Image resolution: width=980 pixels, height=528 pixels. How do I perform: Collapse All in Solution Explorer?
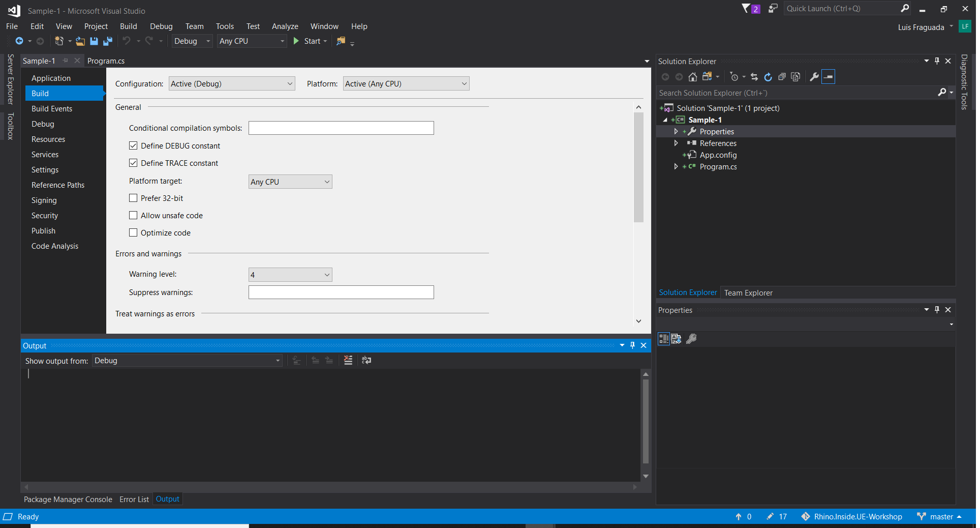pos(782,77)
